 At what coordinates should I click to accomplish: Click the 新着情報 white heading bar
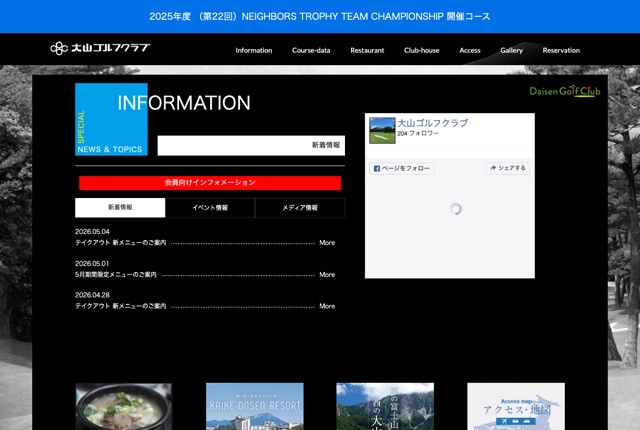pyautogui.click(x=251, y=146)
